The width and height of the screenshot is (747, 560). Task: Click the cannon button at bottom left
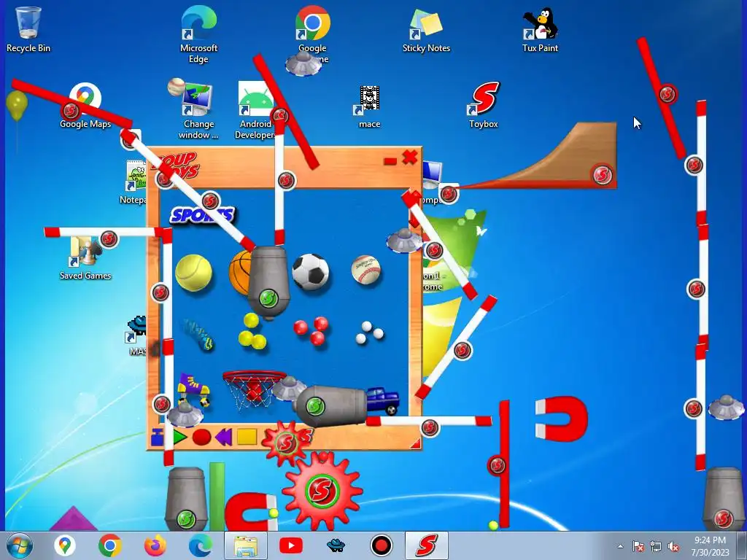(186, 518)
